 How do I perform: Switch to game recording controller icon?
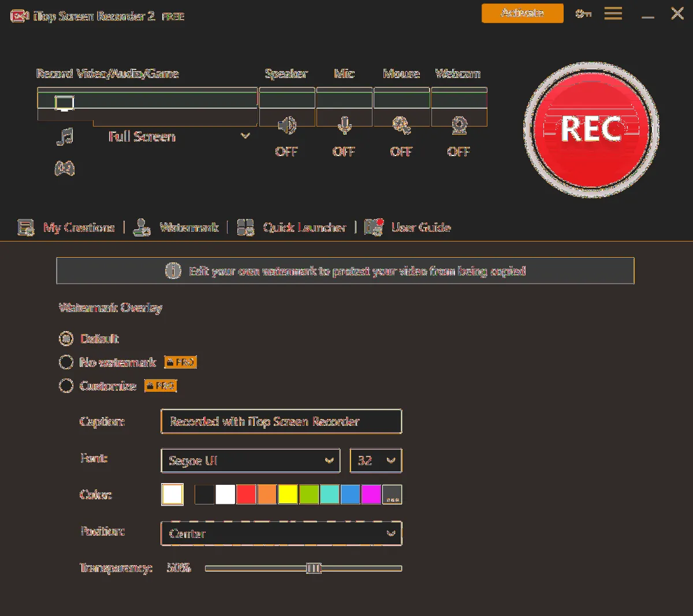(x=65, y=168)
